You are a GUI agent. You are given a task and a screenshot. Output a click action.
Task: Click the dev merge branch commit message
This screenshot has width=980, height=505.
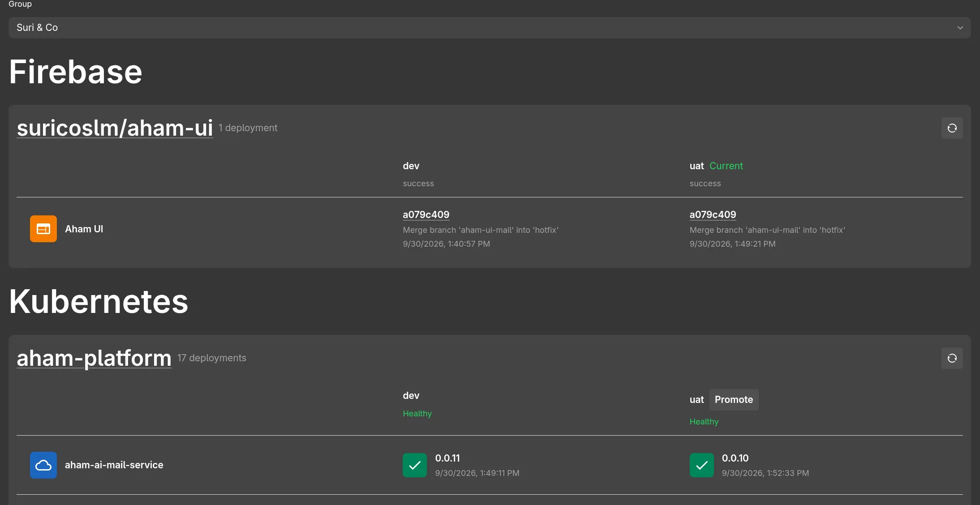481,230
